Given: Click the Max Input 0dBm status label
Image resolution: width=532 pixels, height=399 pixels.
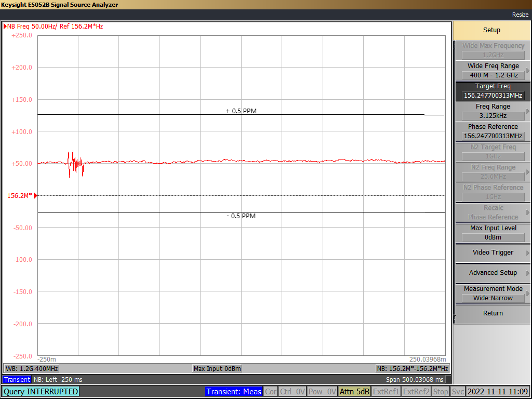Looking at the screenshot, I should [x=217, y=368].
